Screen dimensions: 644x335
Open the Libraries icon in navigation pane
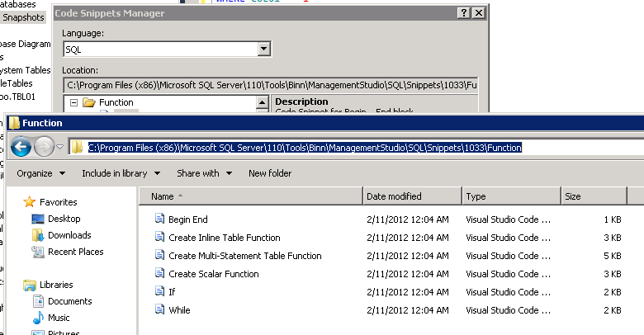coord(30,285)
